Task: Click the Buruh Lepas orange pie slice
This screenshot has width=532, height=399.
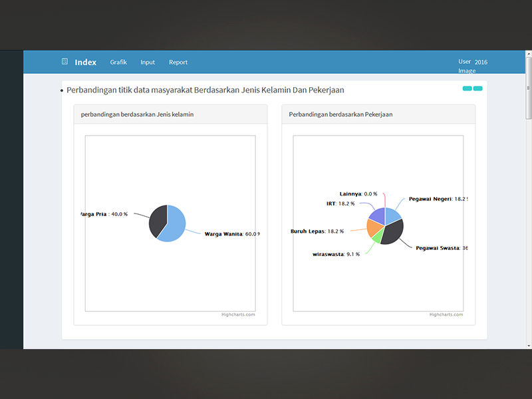Action: pos(374,227)
